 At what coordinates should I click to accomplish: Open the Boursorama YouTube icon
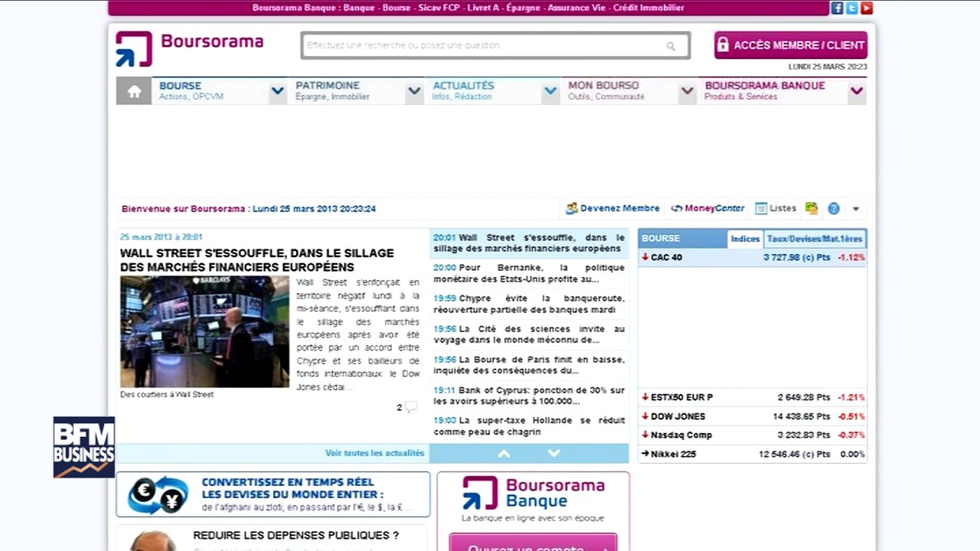[x=867, y=8]
